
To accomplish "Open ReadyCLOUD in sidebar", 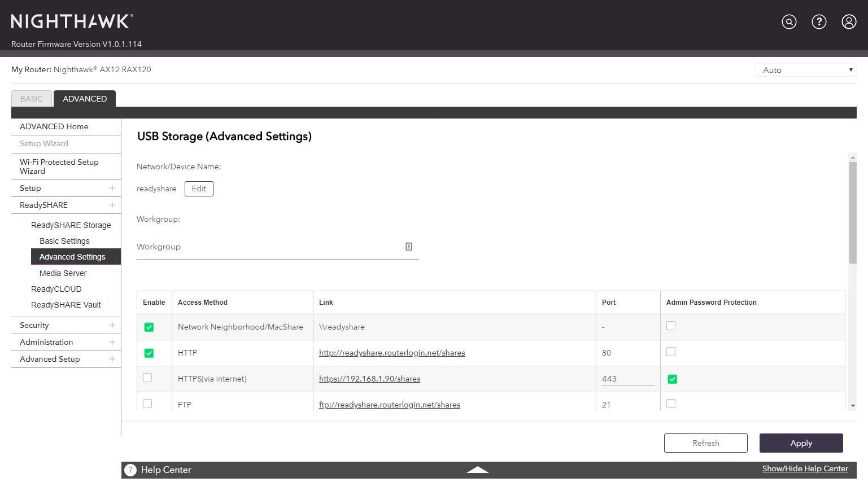I will point(56,289).
